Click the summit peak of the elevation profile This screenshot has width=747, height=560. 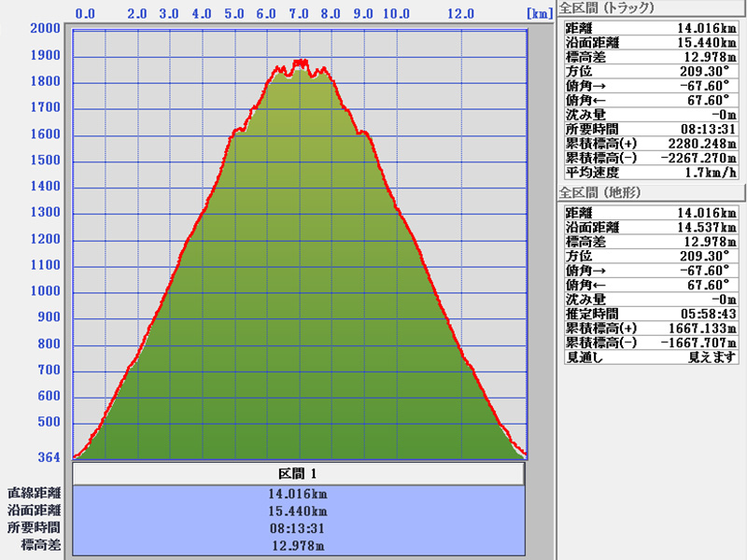(300, 63)
